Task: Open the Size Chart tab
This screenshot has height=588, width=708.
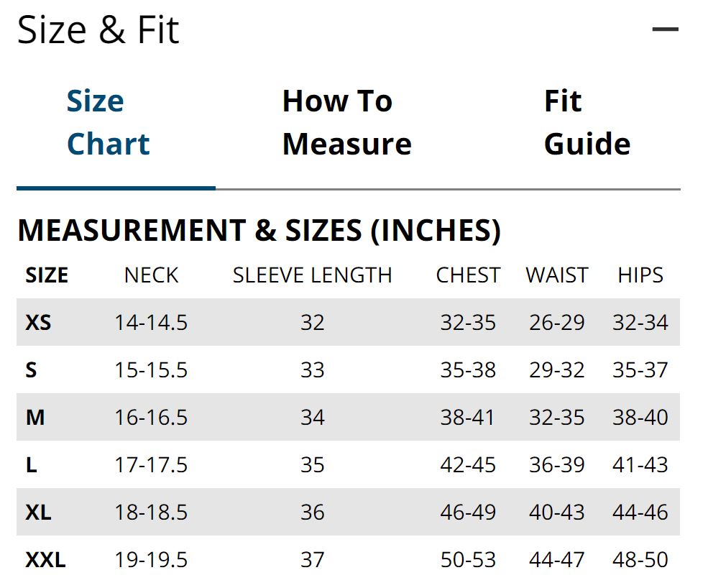Action: [x=109, y=122]
